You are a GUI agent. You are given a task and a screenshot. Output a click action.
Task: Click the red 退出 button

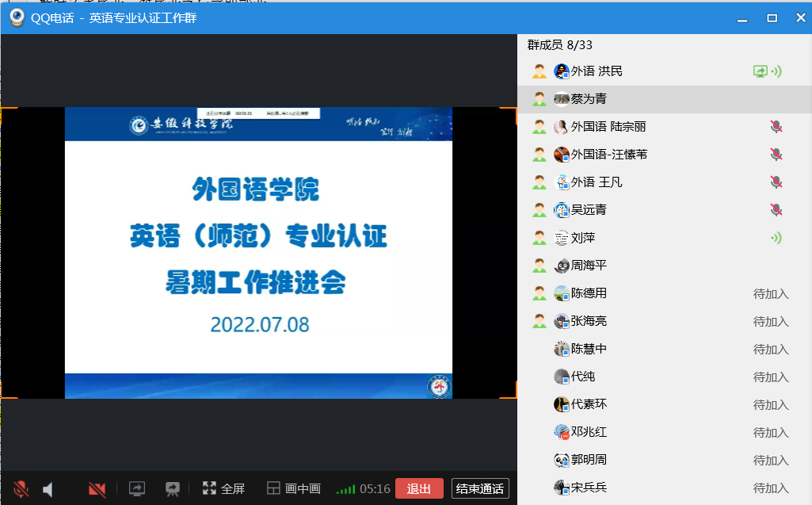click(x=419, y=488)
